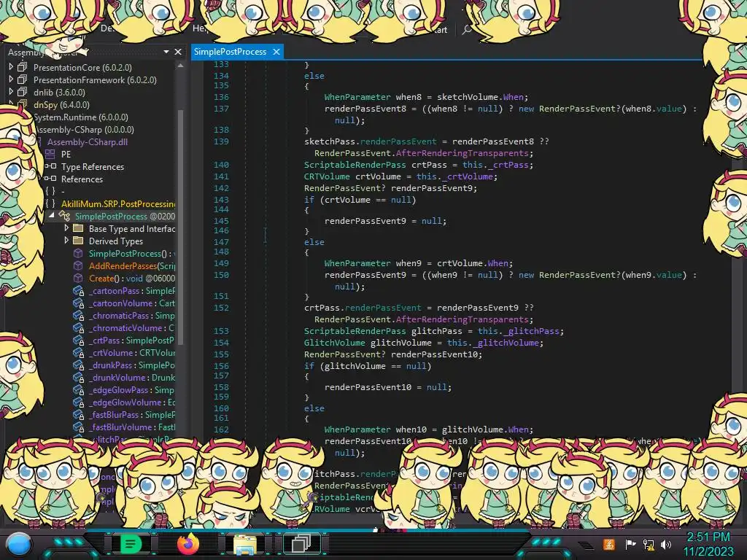Click the _fastBlurPass private field icon

79,414
